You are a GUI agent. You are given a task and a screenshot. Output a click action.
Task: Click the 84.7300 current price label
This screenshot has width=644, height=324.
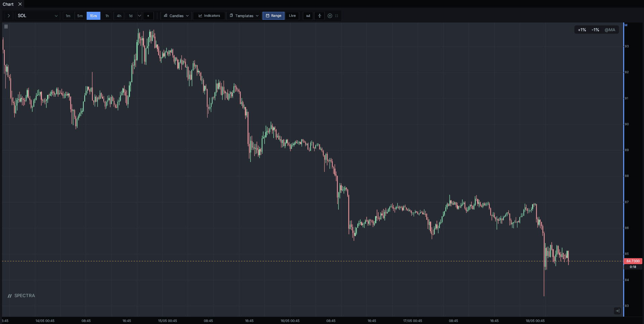[633, 261]
